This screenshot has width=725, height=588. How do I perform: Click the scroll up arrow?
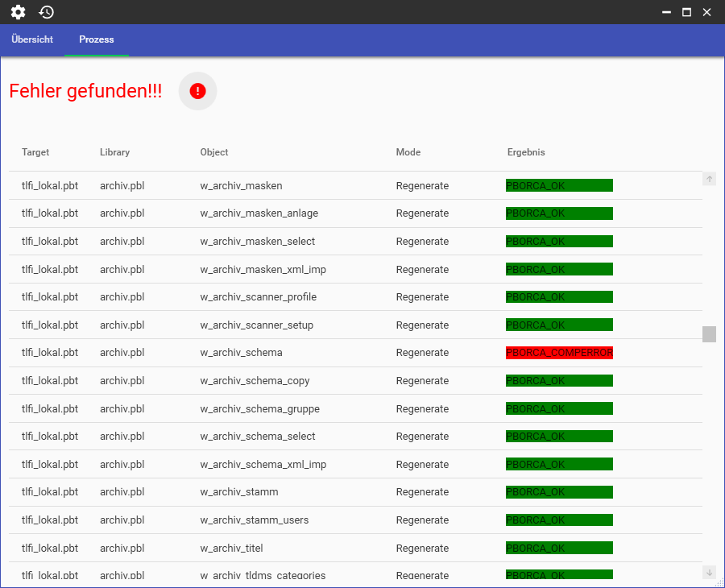(709, 179)
